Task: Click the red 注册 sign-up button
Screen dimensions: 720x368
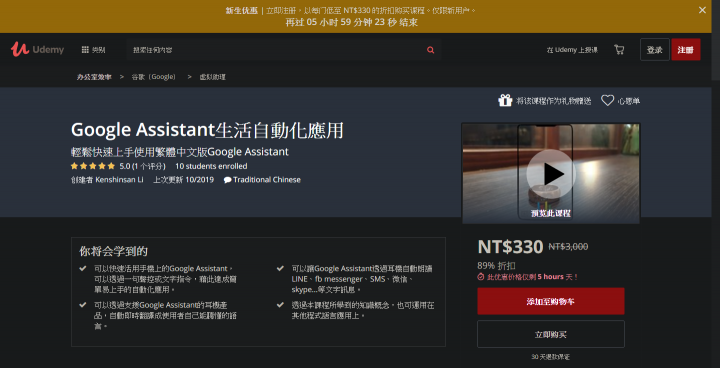Action: click(686, 50)
